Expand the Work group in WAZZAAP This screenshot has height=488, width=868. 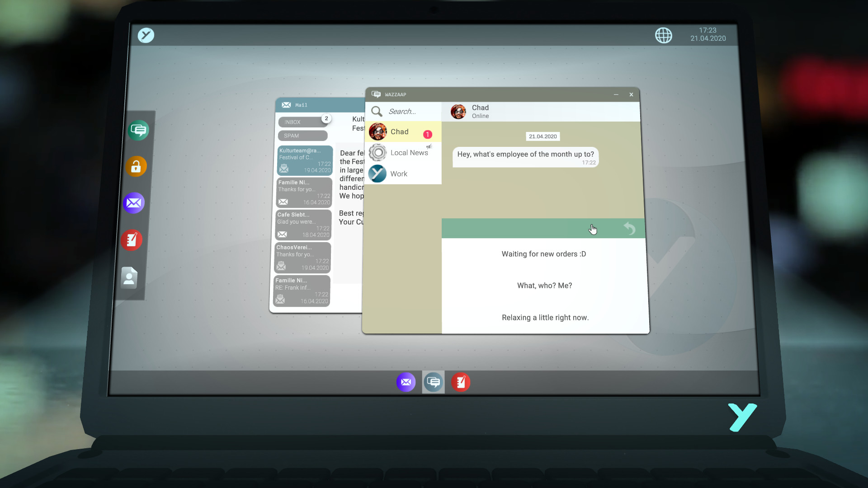(x=399, y=174)
